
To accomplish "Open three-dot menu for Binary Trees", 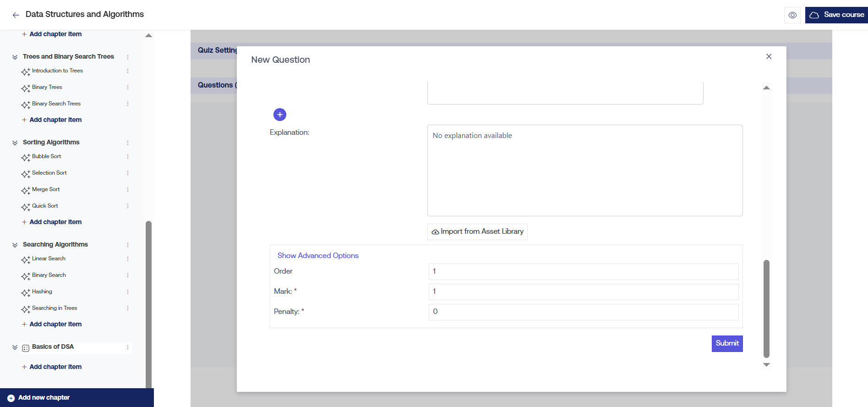I will (x=128, y=87).
